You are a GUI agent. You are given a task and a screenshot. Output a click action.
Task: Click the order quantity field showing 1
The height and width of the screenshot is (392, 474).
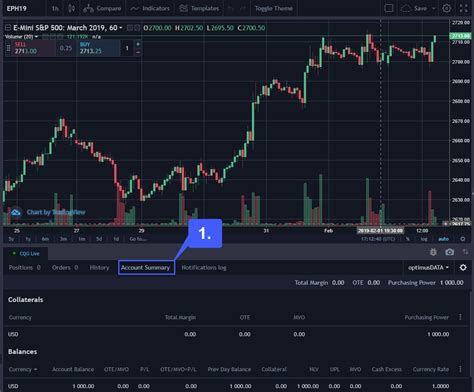(x=127, y=48)
